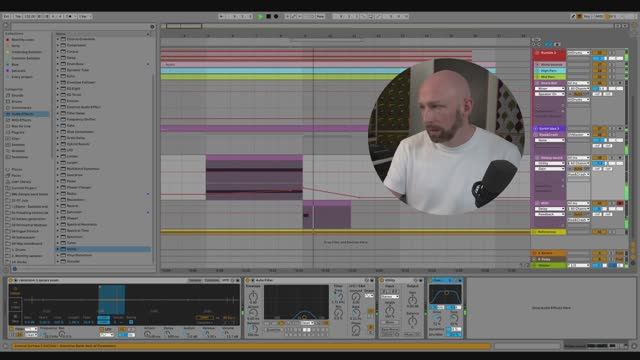Open User Library under Places
This screenshot has height=360, width=640.
click(x=21, y=182)
